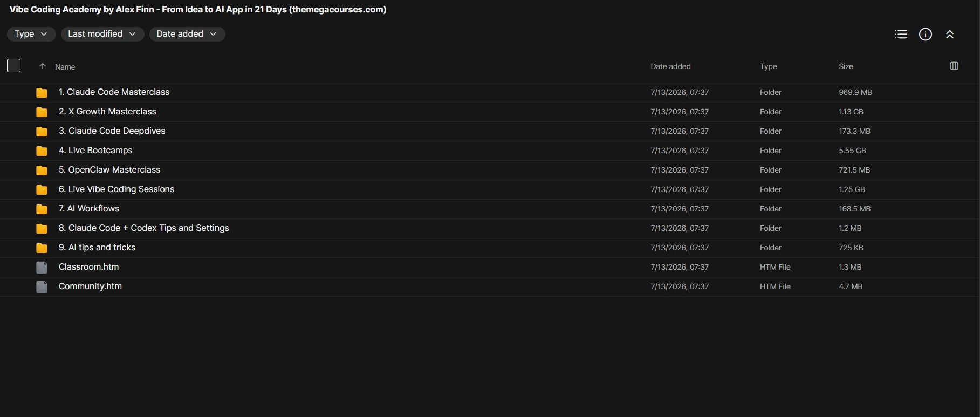Click the Folder type of Codex Tips and Settings
Image resolution: width=980 pixels, height=417 pixels.
(770, 228)
